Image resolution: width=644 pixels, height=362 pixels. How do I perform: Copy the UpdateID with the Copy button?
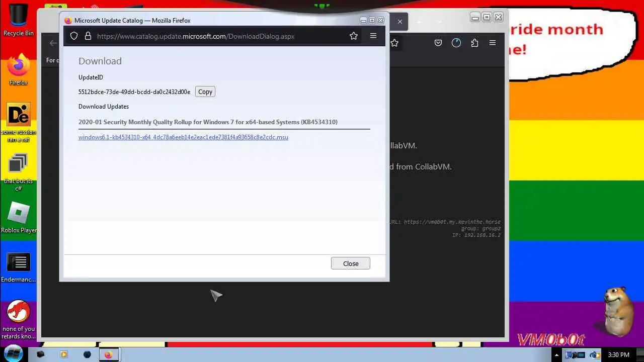205,92
